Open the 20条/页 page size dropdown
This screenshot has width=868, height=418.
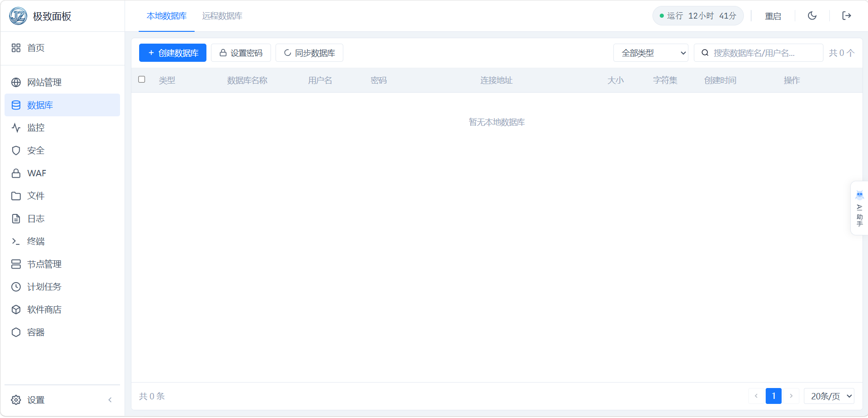[829, 396]
